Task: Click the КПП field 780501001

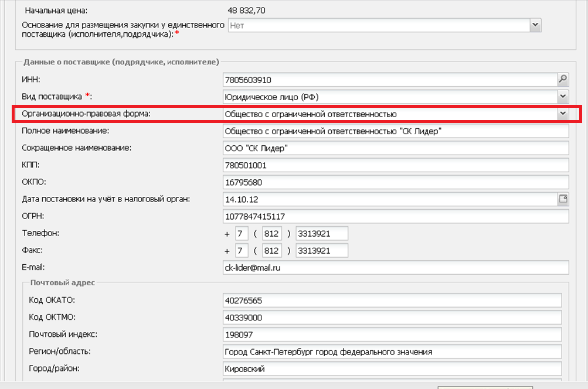Action: 396,165
